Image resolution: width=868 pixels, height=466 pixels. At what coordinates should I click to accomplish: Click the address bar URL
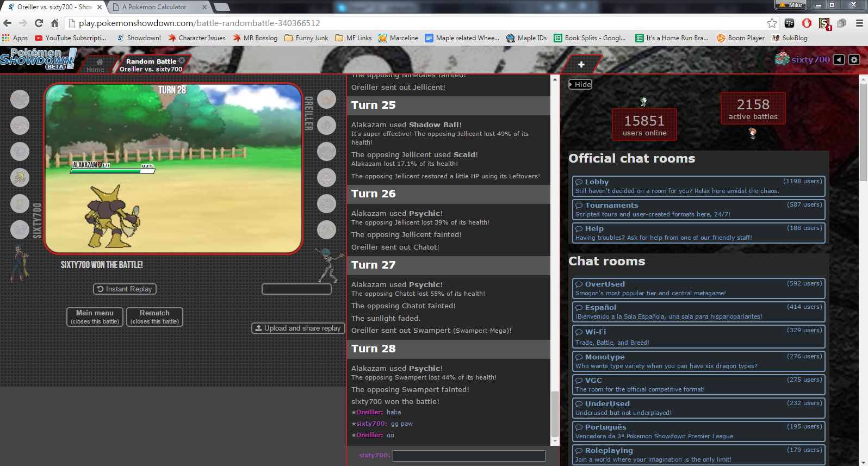click(199, 23)
